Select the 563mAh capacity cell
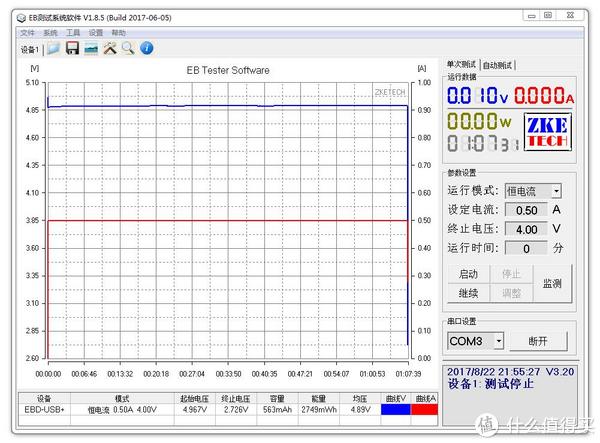Viewport: 600px width, 443px height. pyautogui.click(x=277, y=410)
